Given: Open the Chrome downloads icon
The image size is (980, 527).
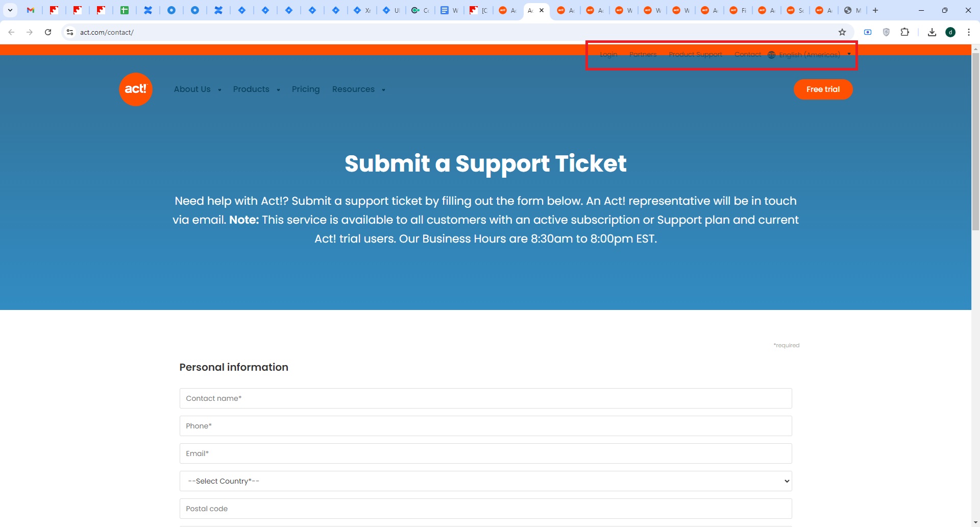Looking at the screenshot, I should click(x=932, y=32).
